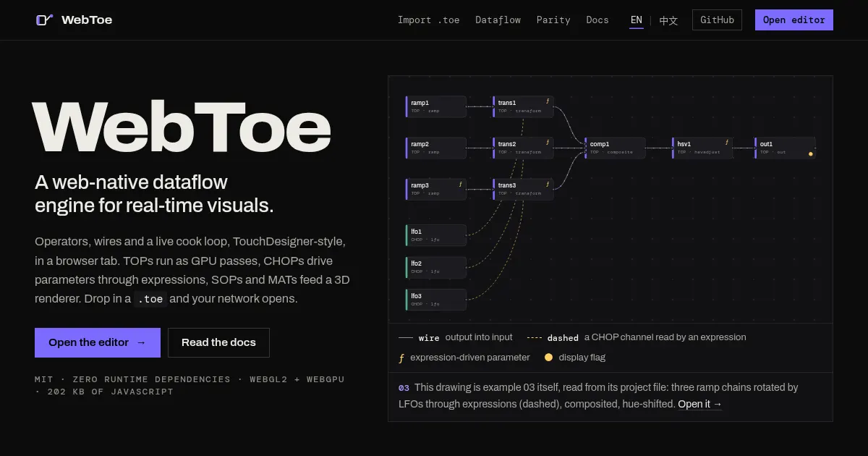868x456 pixels.
Task: Click the expression icon on the trans2 node
Action: click(x=547, y=143)
